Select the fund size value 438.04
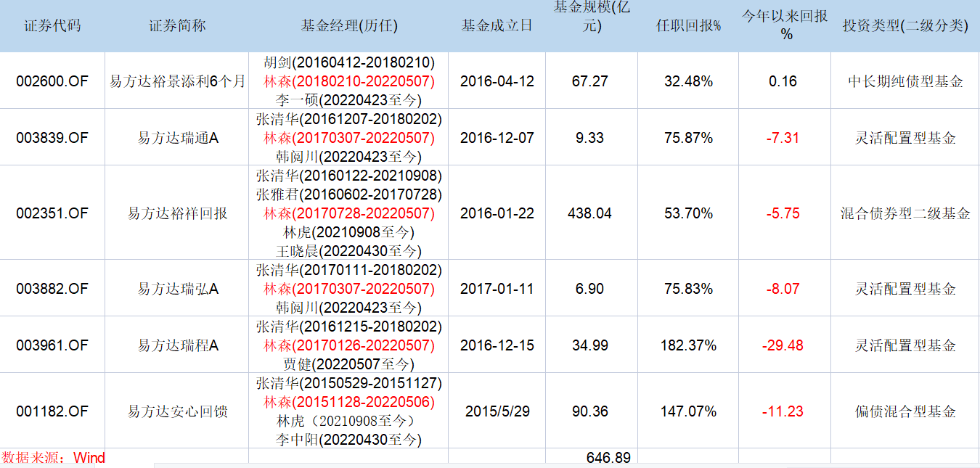This screenshot has height=468, width=980. click(589, 213)
